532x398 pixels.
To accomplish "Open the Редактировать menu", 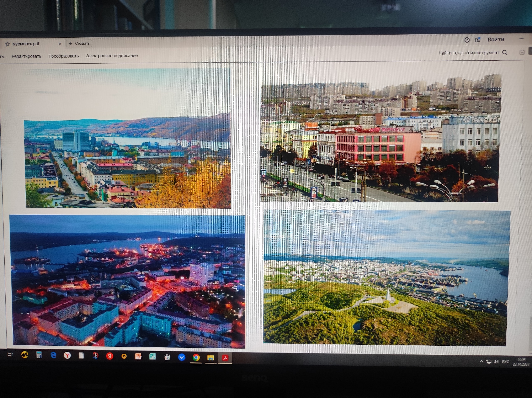I will [x=26, y=56].
